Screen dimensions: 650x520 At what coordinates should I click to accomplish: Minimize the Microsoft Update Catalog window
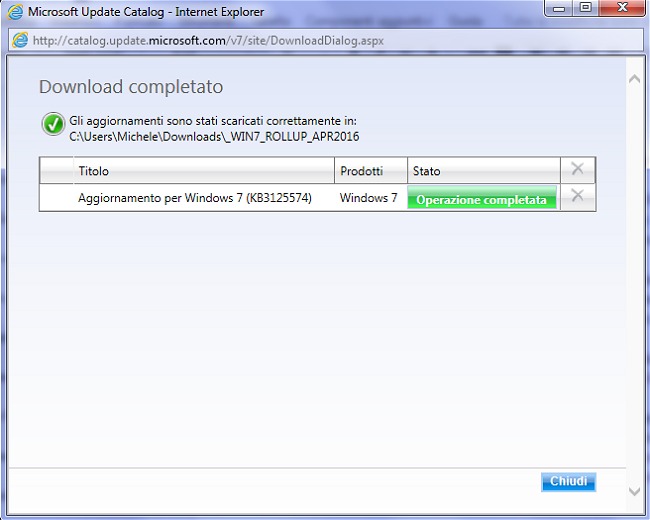point(558,8)
